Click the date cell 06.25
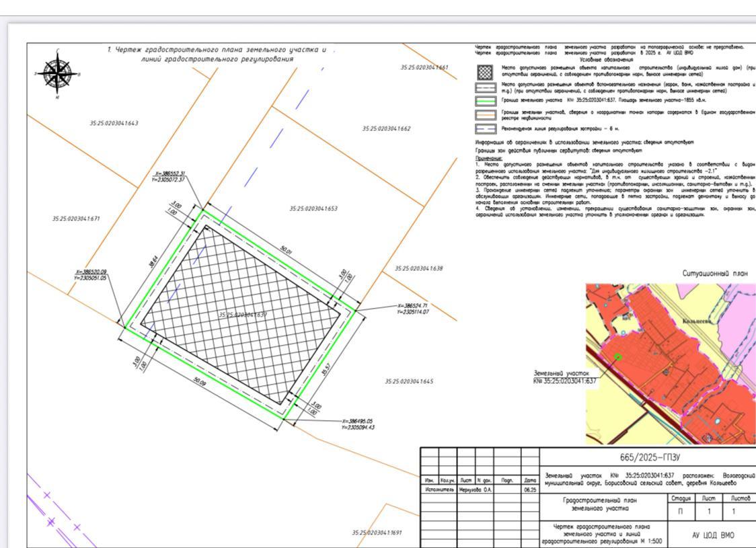 pyautogui.click(x=529, y=490)
